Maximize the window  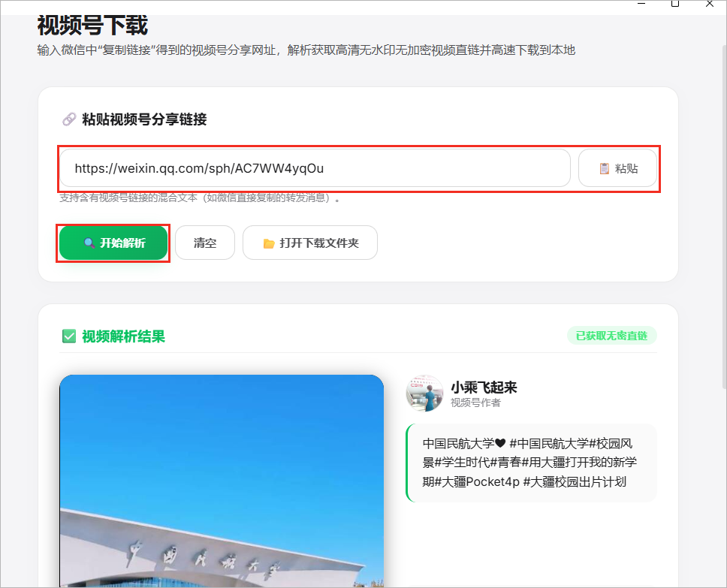(675, 4)
